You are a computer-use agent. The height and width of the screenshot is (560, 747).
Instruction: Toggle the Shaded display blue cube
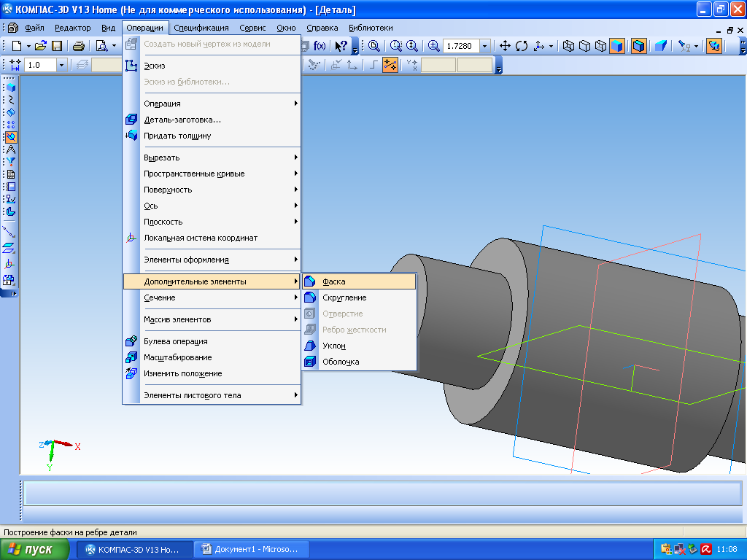tap(617, 46)
